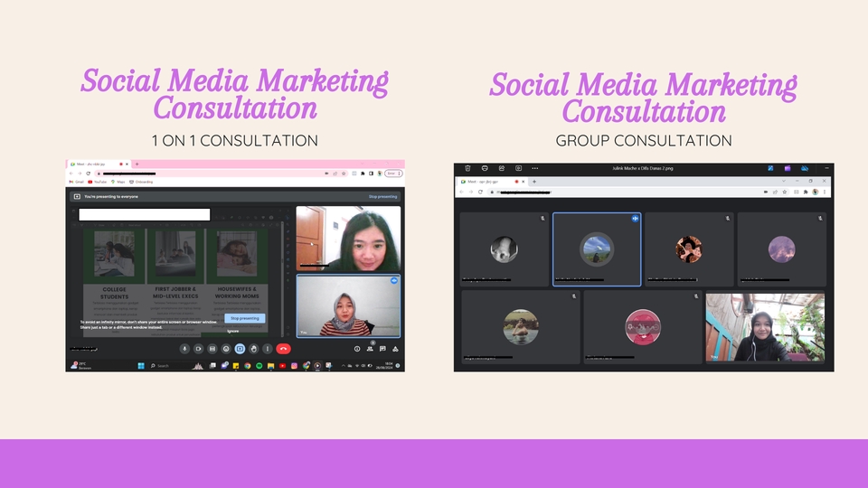Open more options in the 1 on 1 Meet toolbar

[268, 349]
